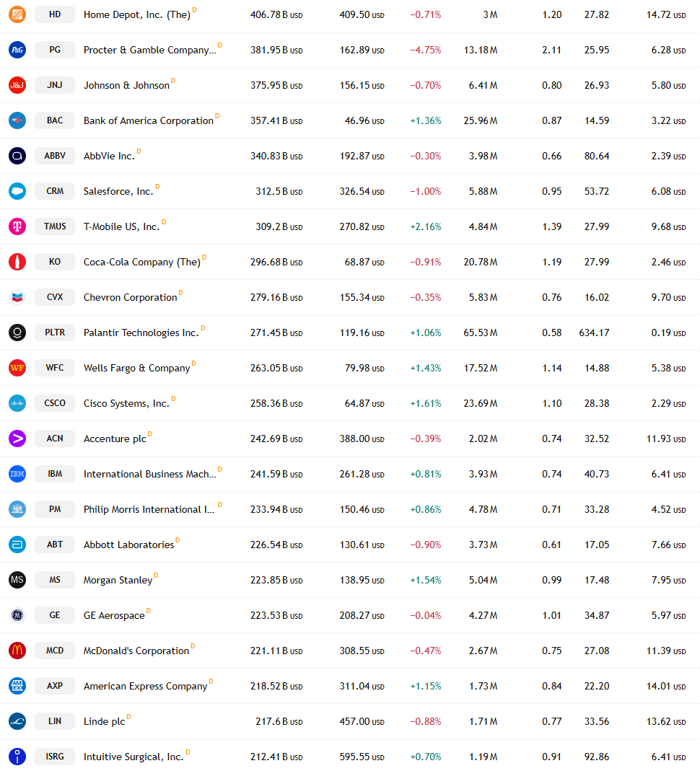Viewport: 700px width, 771px height.
Task: Open the ISRG ticker badge
Action: click(x=55, y=757)
